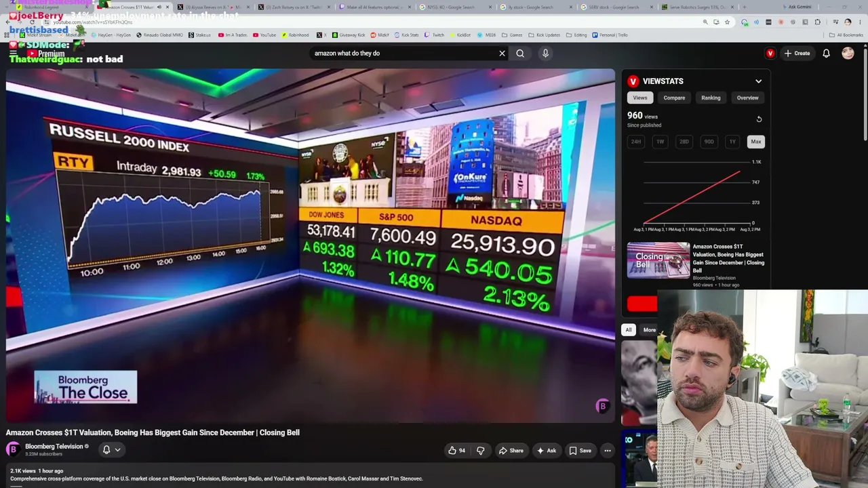Switch to the Zach Reisey on X tab
Viewport: 868px width, 488px height.
coord(294,7)
